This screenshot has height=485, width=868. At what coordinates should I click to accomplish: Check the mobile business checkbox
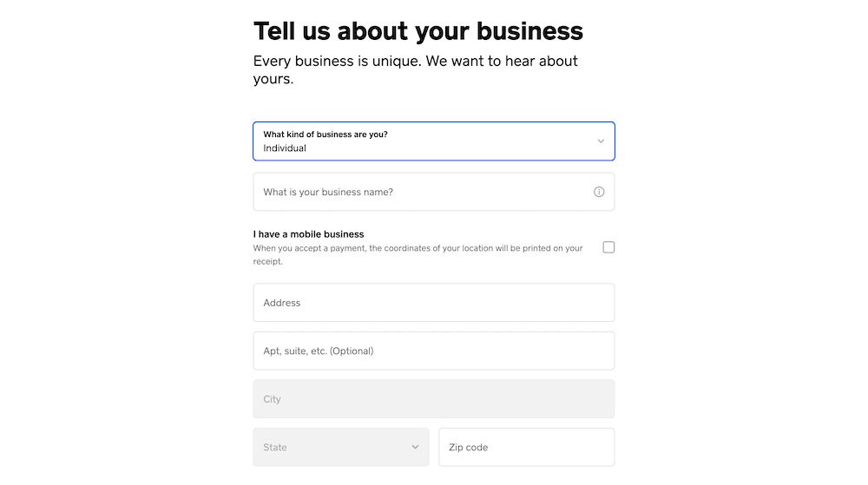(x=609, y=247)
